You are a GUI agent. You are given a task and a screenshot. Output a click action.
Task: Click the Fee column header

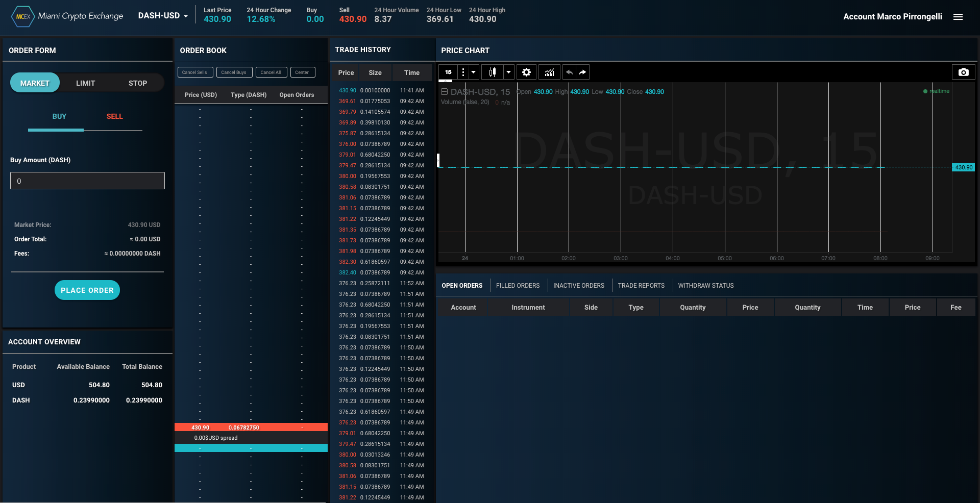click(956, 308)
